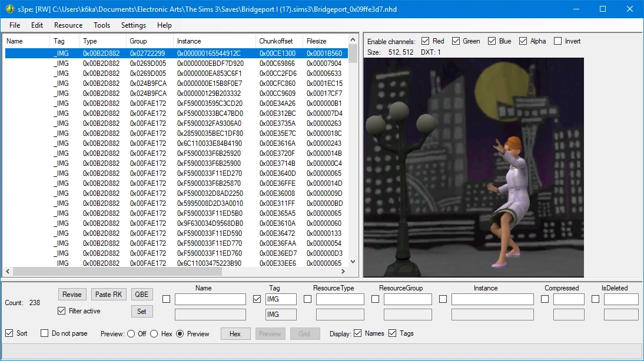
Task: Enable the ResourceGroup filter checkbox
Action: pyautogui.click(x=376, y=299)
